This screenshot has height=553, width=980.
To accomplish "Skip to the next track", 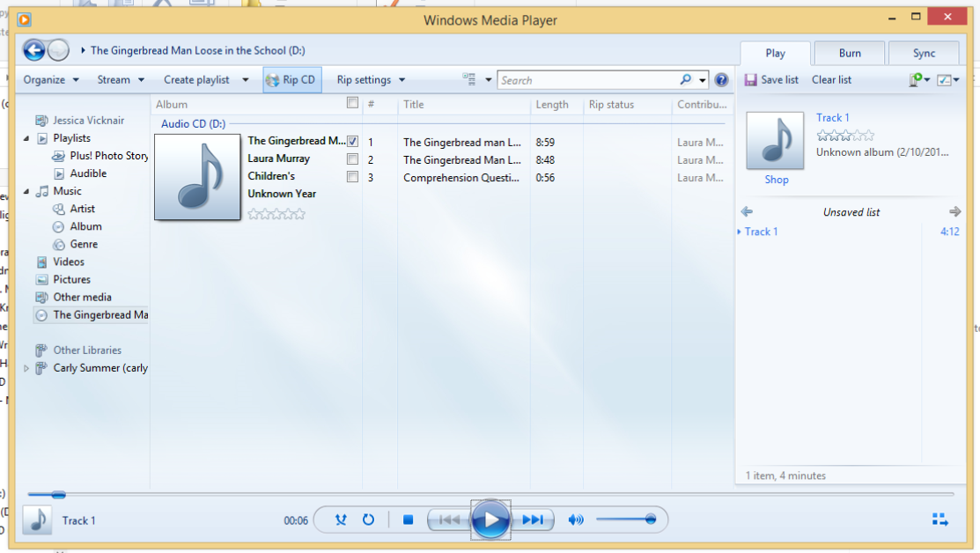I will (x=533, y=520).
